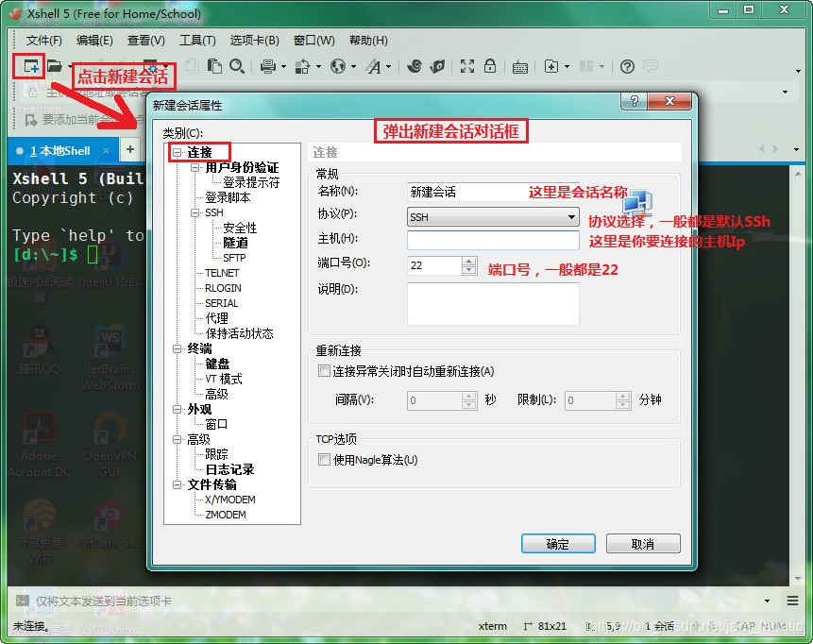Click the 主机(H) host input field
This screenshot has height=644, width=813.
(x=493, y=240)
